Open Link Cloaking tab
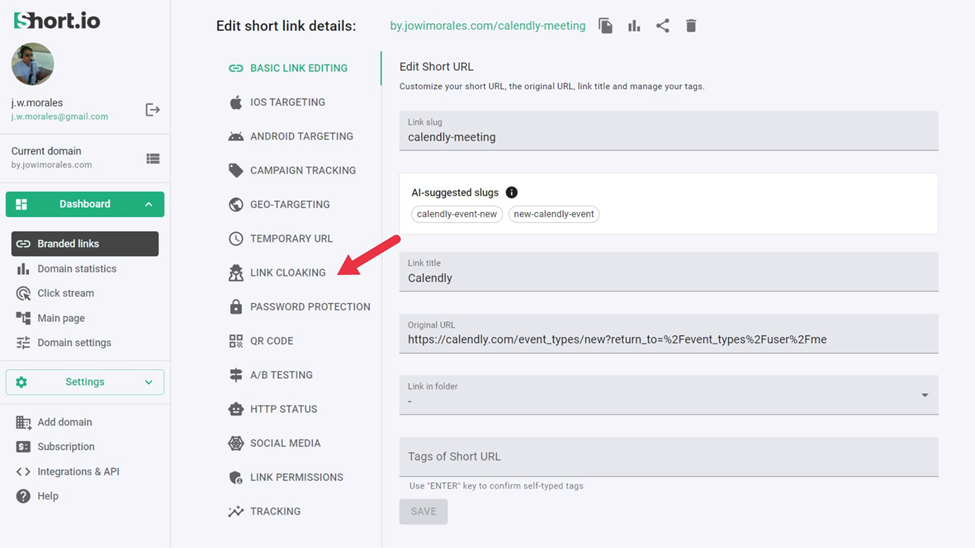 [288, 272]
